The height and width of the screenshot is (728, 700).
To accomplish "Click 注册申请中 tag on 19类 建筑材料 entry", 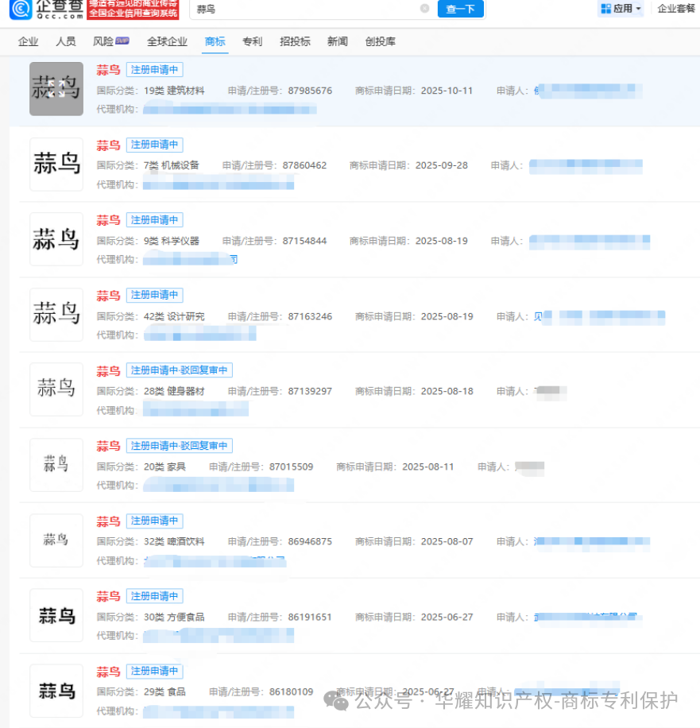I will click(155, 70).
